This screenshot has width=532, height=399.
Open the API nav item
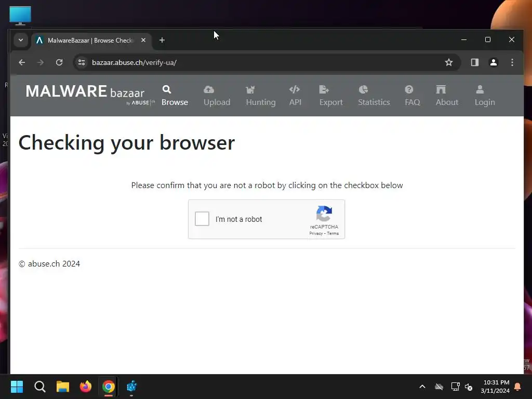click(x=295, y=96)
